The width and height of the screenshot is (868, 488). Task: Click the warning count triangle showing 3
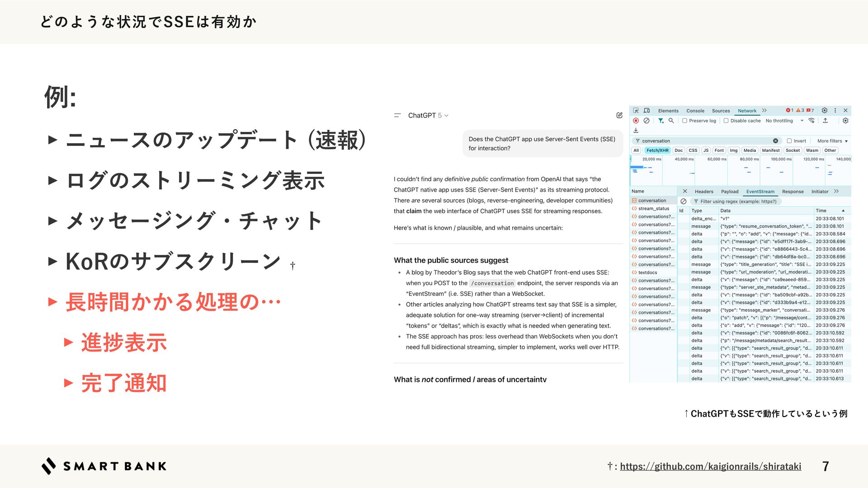800,110
